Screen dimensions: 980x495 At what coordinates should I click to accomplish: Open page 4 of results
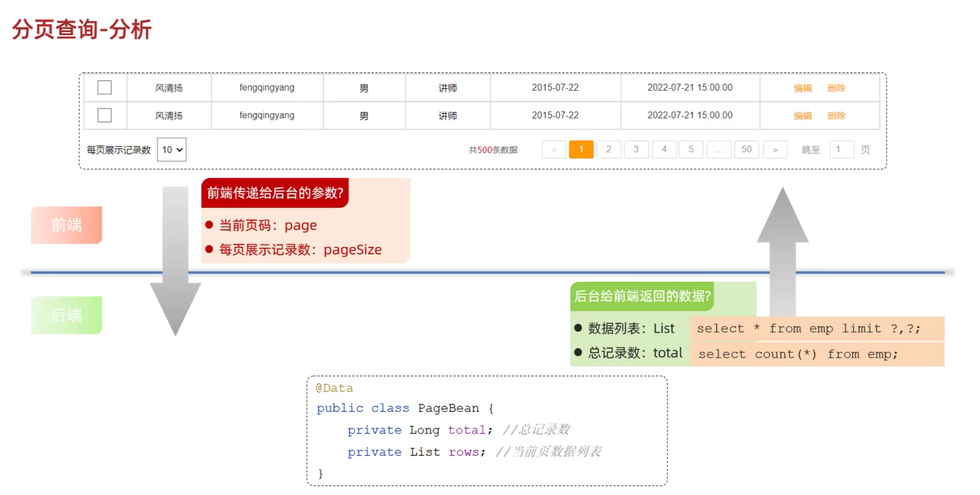664,149
